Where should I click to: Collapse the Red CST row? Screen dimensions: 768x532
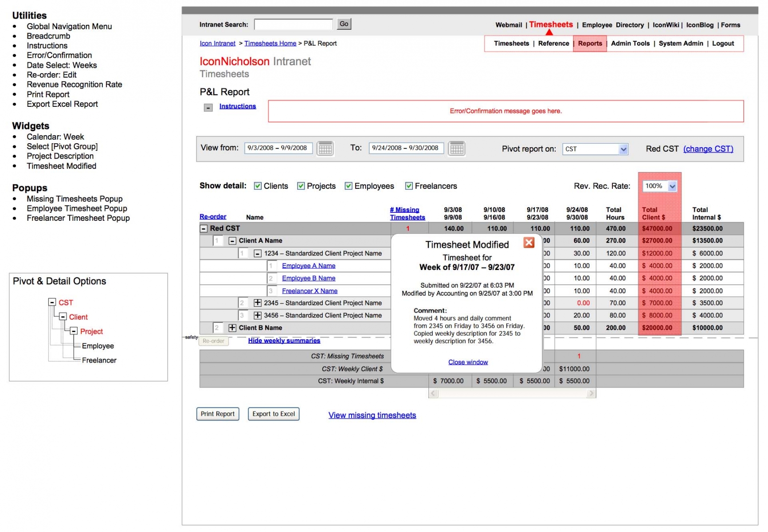(204, 229)
